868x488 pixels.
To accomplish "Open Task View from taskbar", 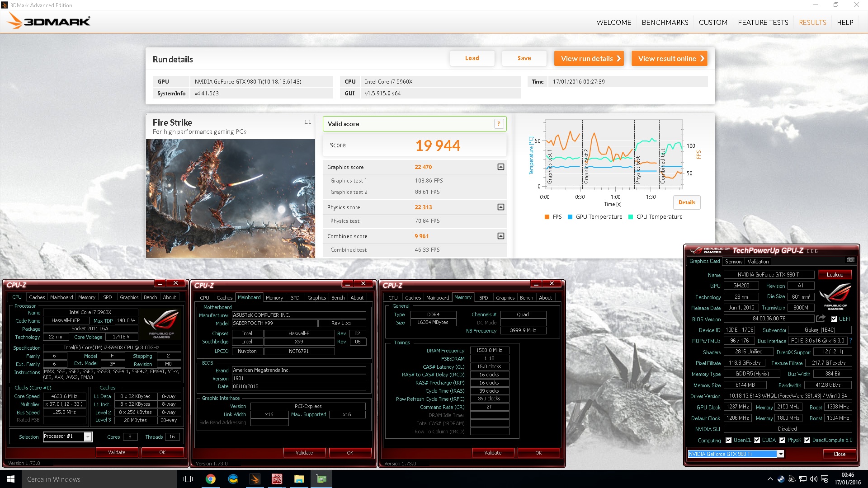I will pyautogui.click(x=188, y=479).
